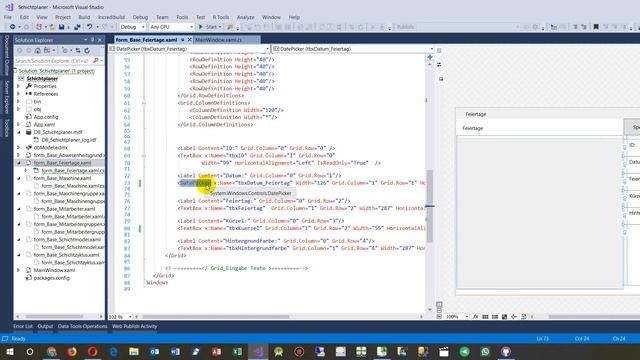The image size is (640, 360).
Task: Open the Server Explorer side tab
Action: [x=6, y=97]
